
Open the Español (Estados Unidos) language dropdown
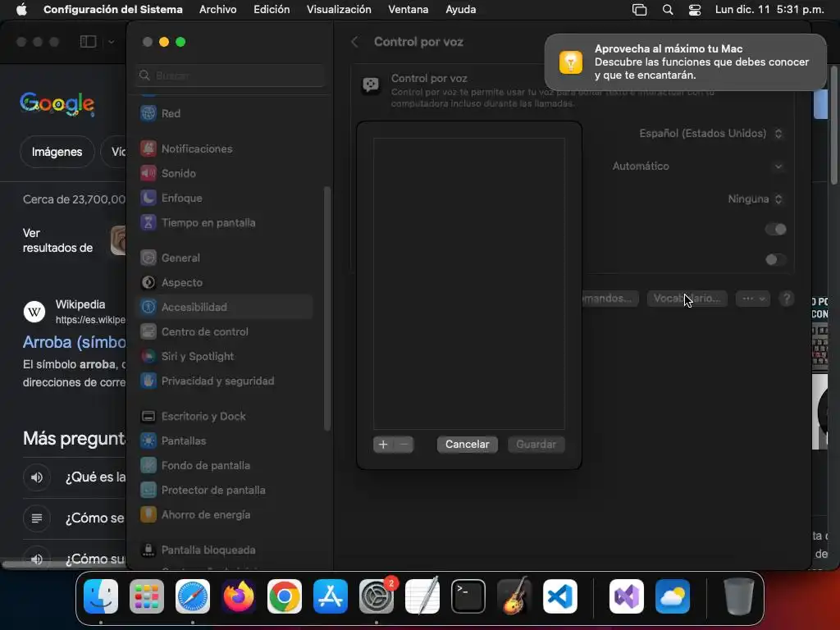(711, 134)
